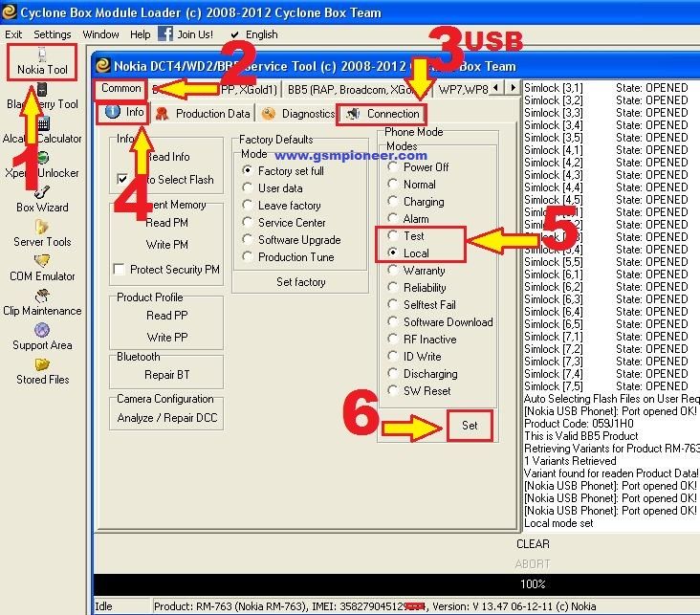
Task: Select Charging phone mode
Action: (392, 202)
